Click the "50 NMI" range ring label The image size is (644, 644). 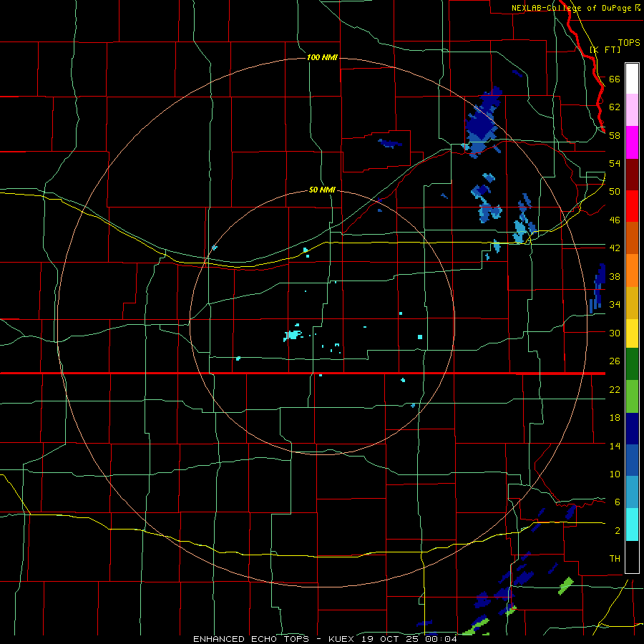click(x=322, y=190)
